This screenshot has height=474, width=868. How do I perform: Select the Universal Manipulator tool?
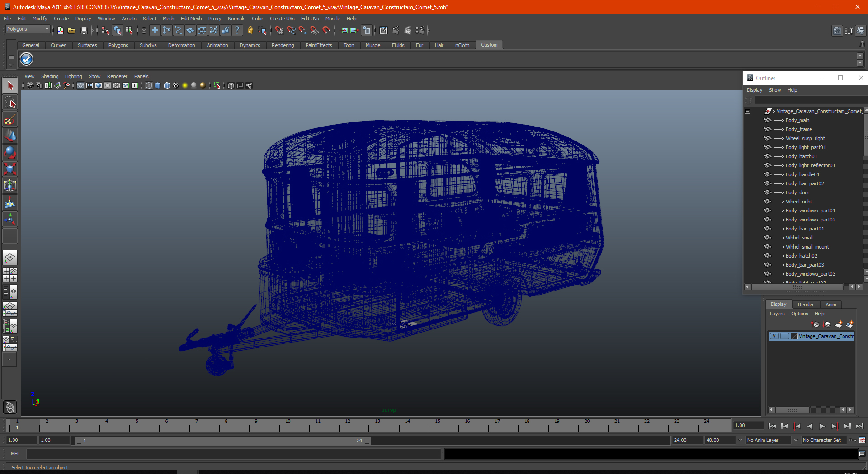click(10, 186)
